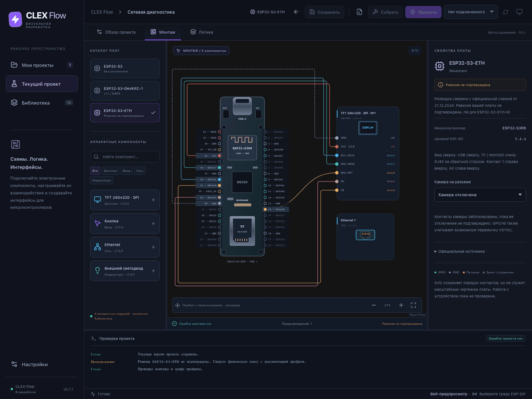Add the Кнопка component with plus
Image resolution: width=532 pixels, height=399 pixels.
pyautogui.click(x=153, y=224)
